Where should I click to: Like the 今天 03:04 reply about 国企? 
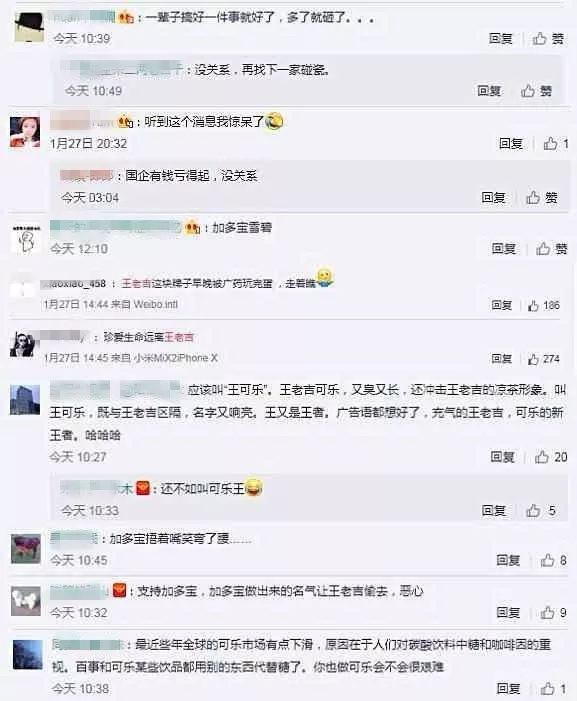542,198
